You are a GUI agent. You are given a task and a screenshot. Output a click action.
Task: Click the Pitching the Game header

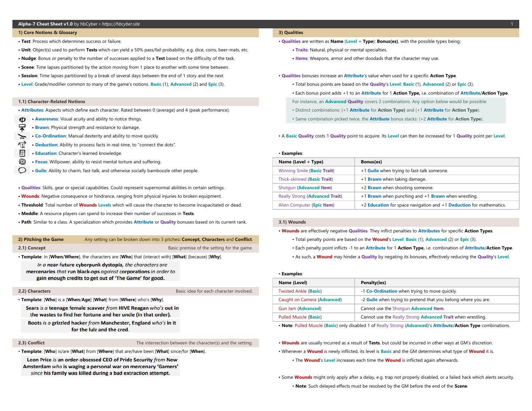(40, 239)
